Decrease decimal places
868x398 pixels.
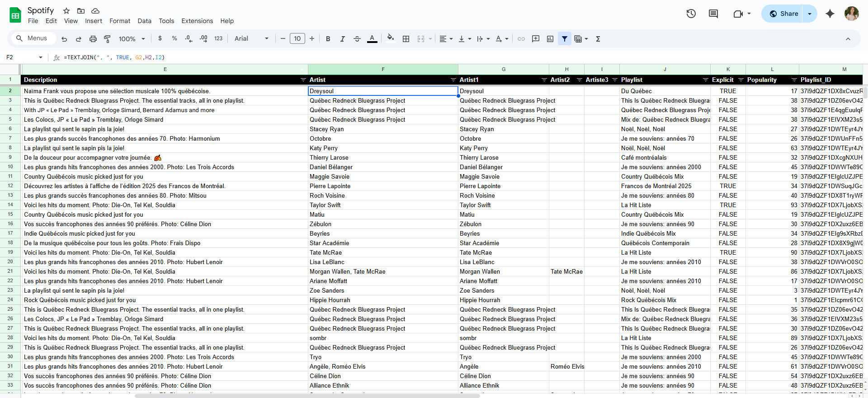tap(189, 39)
